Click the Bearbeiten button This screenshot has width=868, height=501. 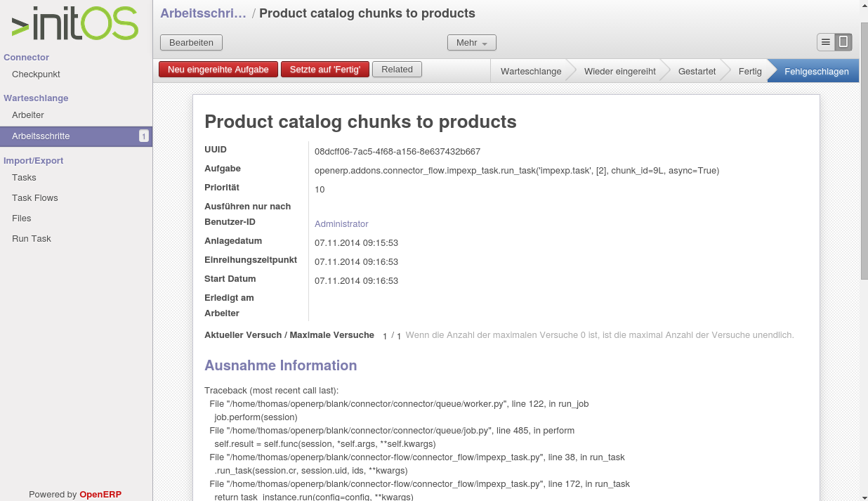click(x=191, y=43)
